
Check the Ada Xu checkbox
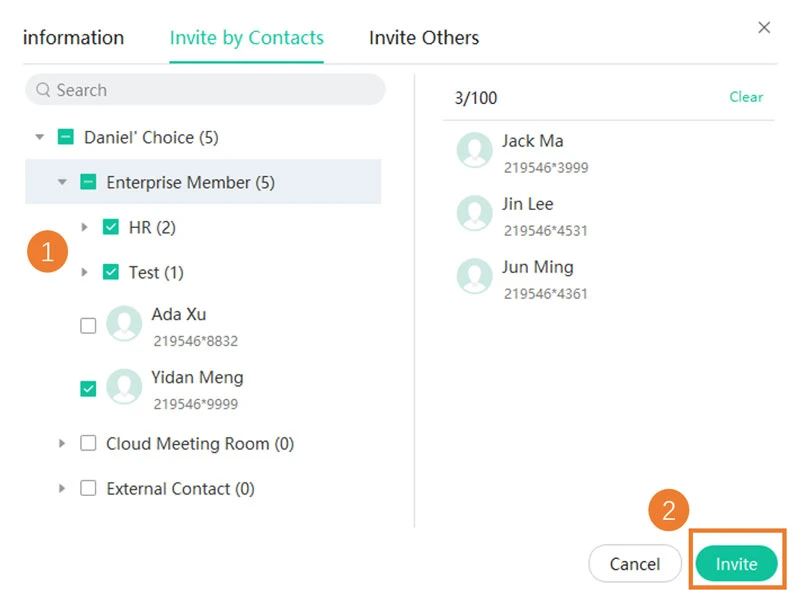click(88, 325)
